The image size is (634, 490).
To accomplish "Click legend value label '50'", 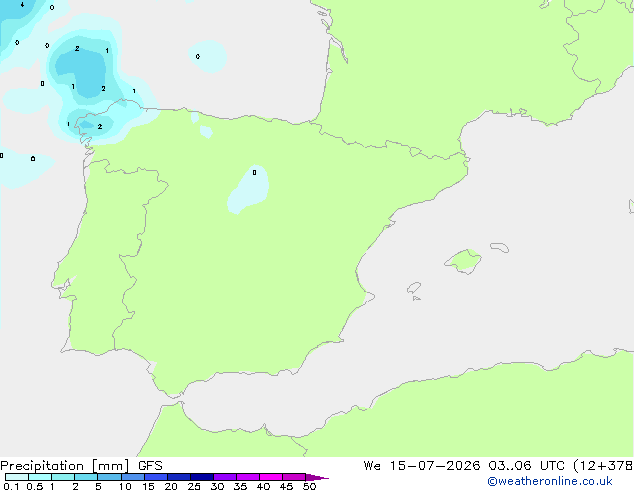I will [x=309, y=486].
